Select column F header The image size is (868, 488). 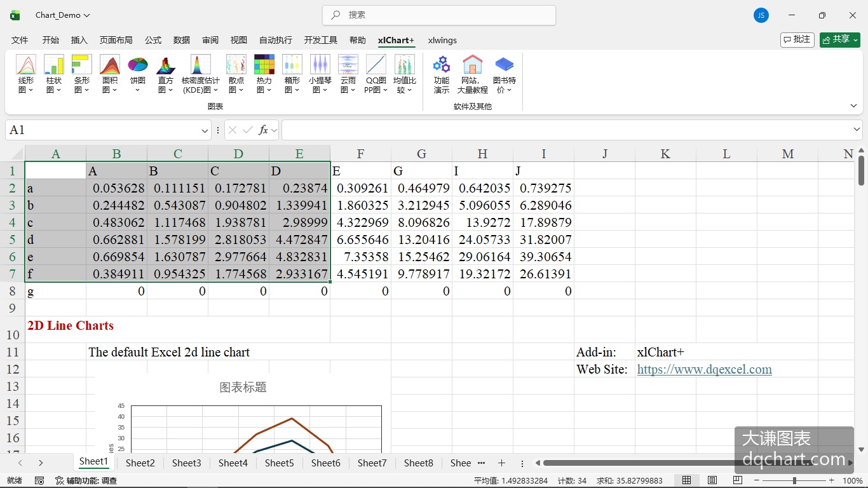click(x=360, y=154)
